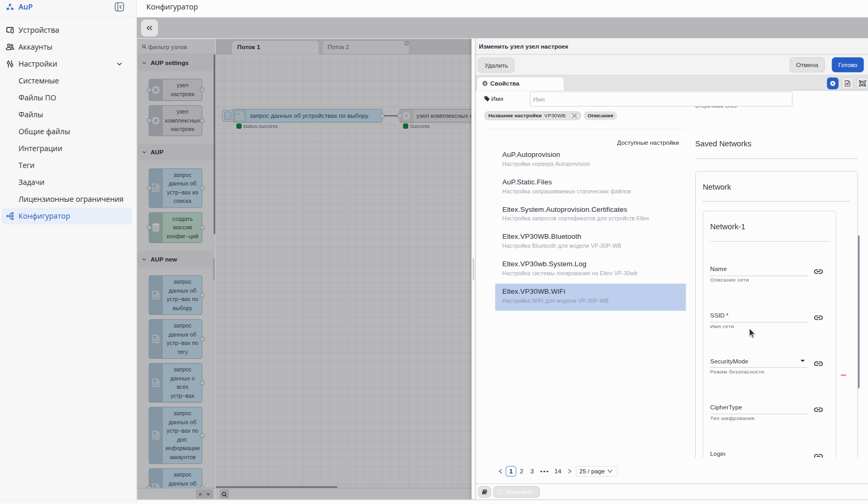Open the SecurityMode dropdown

pyautogui.click(x=759, y=361)
